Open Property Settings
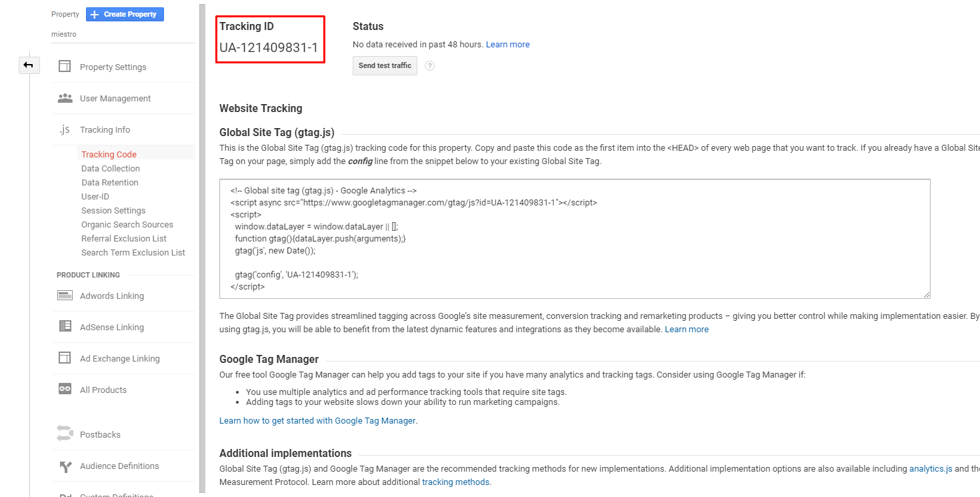 [113, 67]
